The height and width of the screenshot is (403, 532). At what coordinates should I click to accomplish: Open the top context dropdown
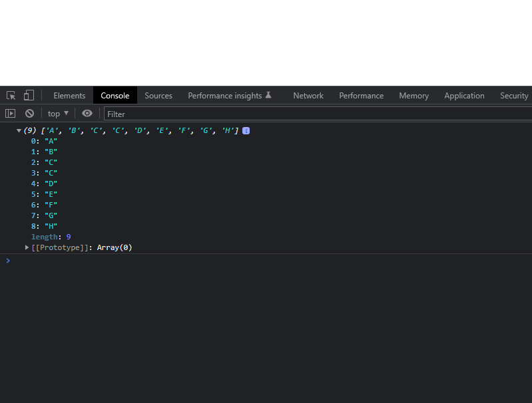click(58, 114)
